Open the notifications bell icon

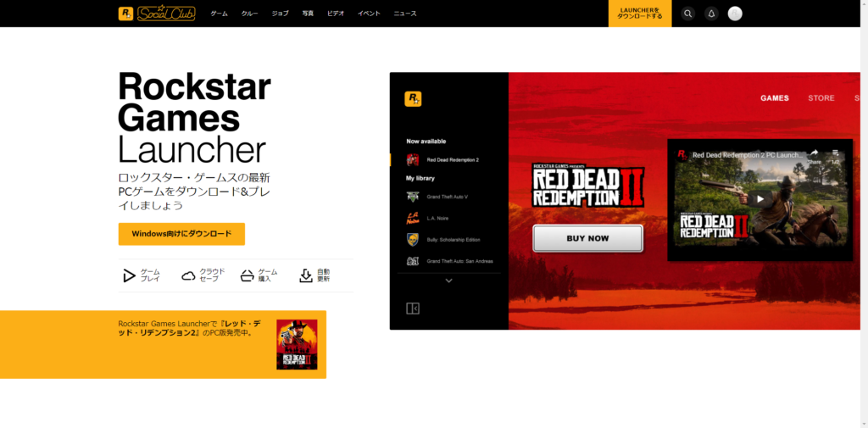[711, 14]
